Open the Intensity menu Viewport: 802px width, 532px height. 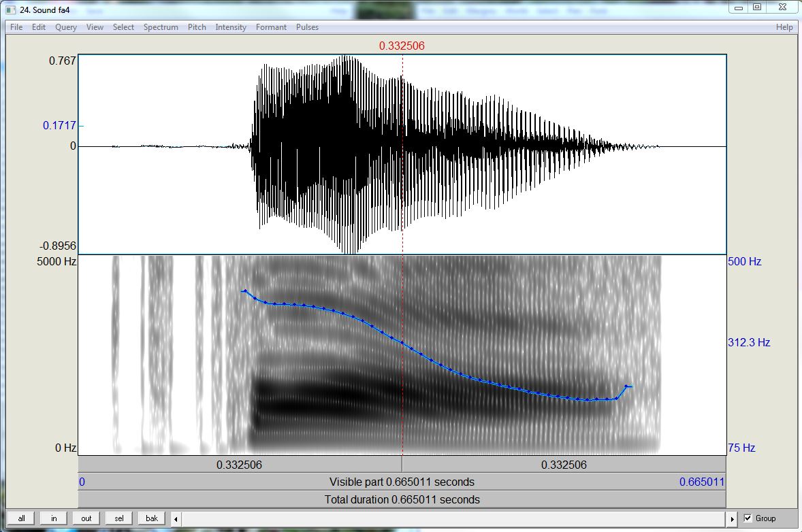click(x=231, y=27)
